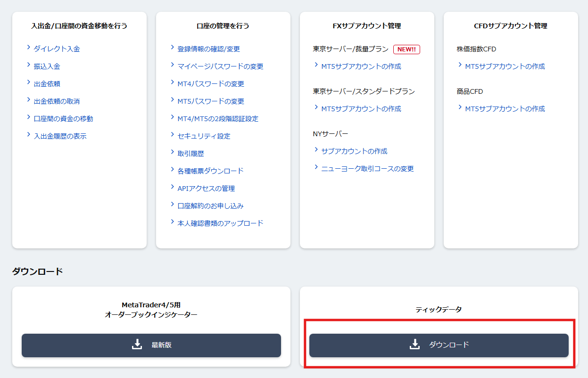Open 本人確認書類のアップロード link
This screenshot has width=588, height=378.
[x=221, y=223]
